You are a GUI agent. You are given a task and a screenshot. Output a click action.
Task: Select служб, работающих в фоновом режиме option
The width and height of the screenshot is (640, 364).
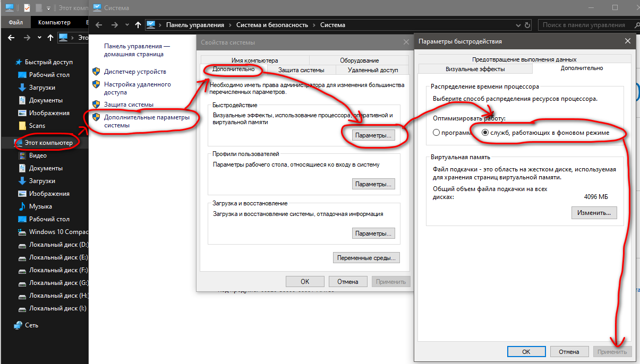click(x=485, y=133)
